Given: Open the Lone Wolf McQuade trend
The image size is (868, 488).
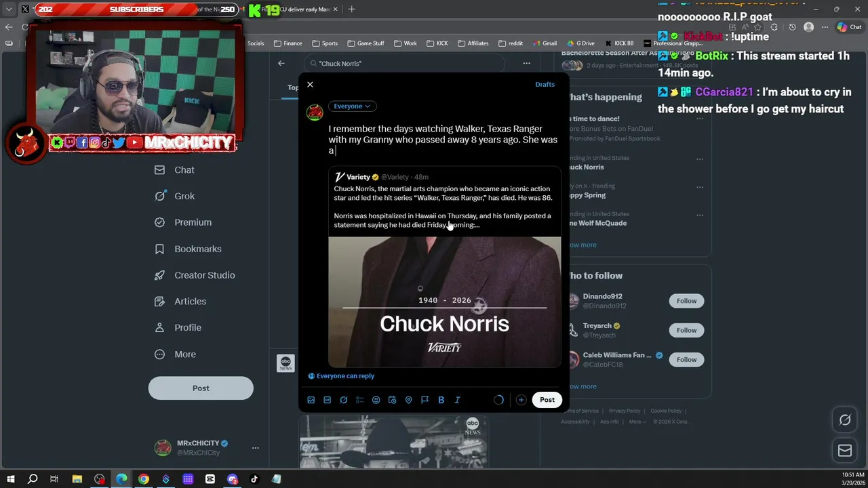Looking at the screenshot, I should coord(597,223).
